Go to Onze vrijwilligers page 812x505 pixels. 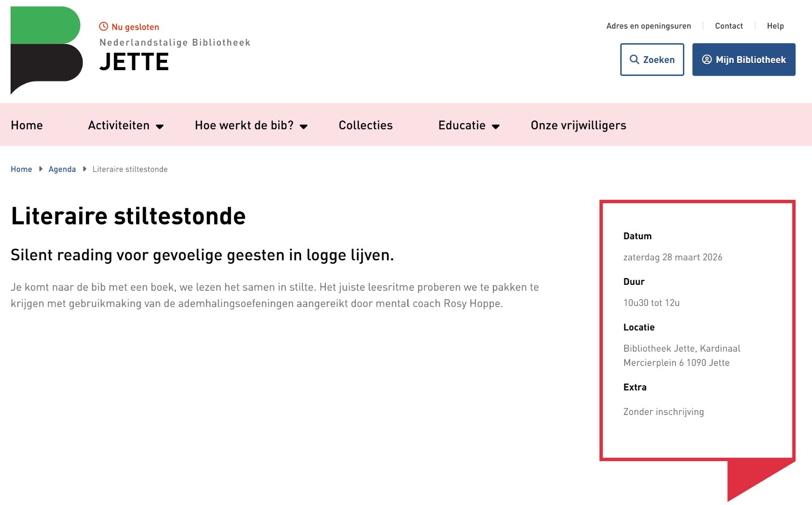click(x=578, y=126)
